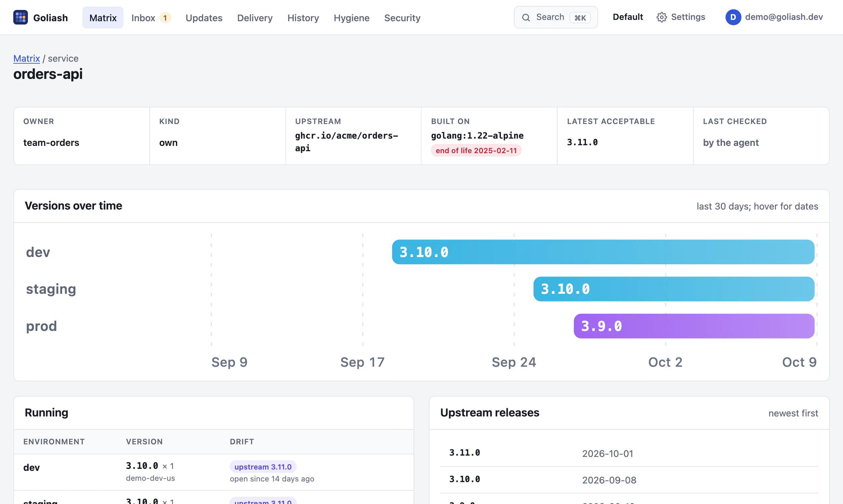Follow the Matrix breadcrumb link
843x504 pixels.
click(x=27, y=58)
